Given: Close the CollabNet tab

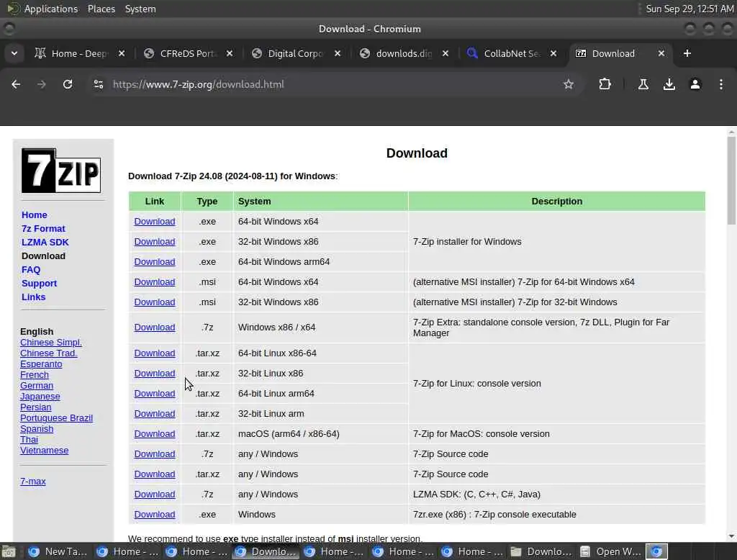Looking at the screenshot, I should pyautogui.click(x=553, y=53).
